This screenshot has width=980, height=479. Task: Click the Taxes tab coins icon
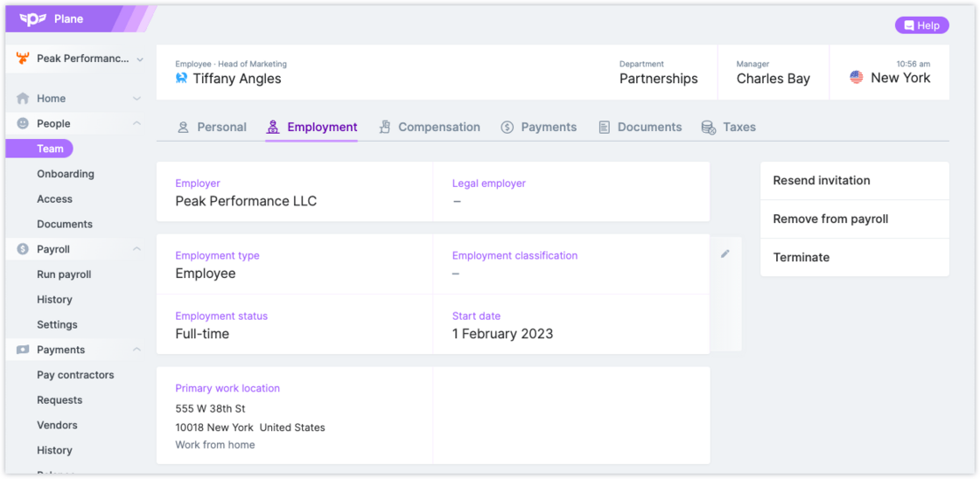[708, 128]
